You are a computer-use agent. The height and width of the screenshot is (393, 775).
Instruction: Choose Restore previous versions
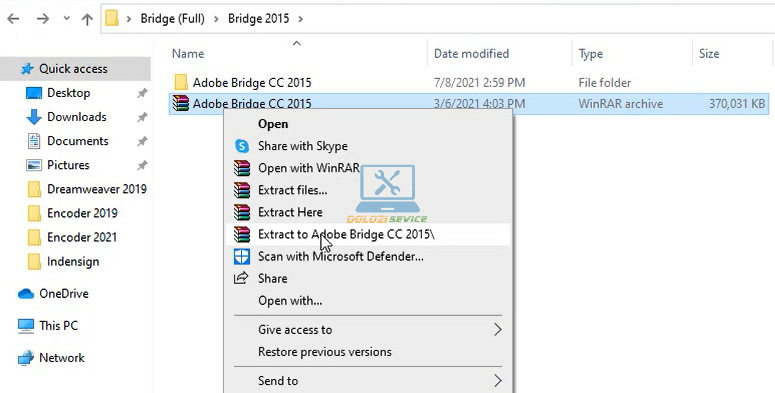point(325,352)
